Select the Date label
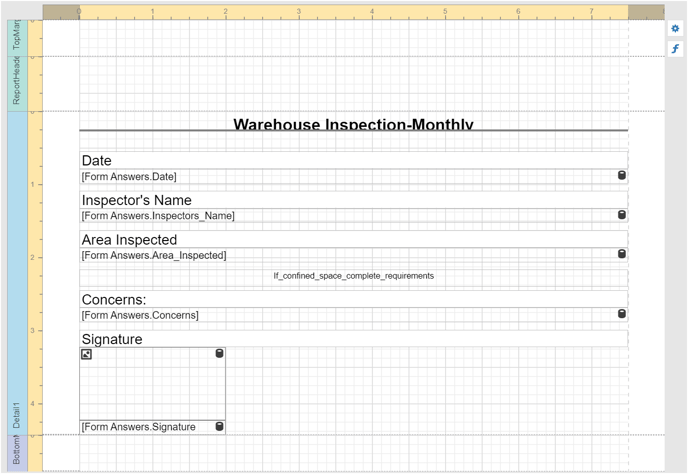The height and width of the screenshot is (474, 688). click(354, 161)
